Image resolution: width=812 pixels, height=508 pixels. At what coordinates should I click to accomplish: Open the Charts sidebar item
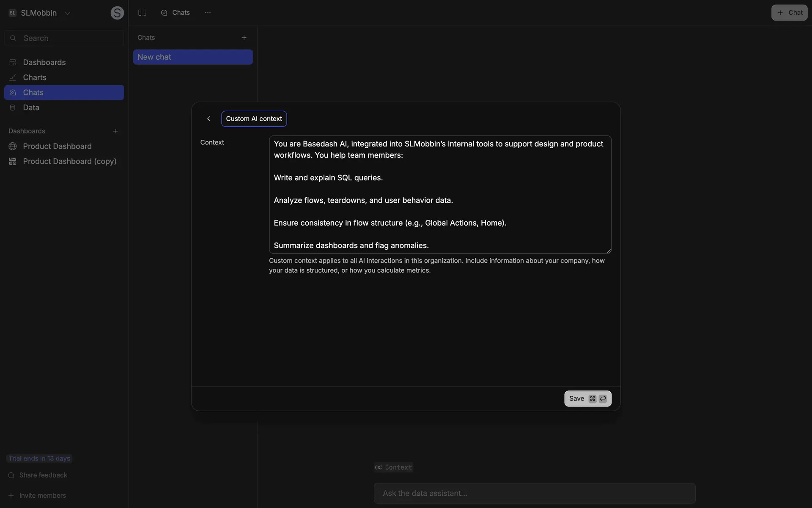(x=35, y=77)
